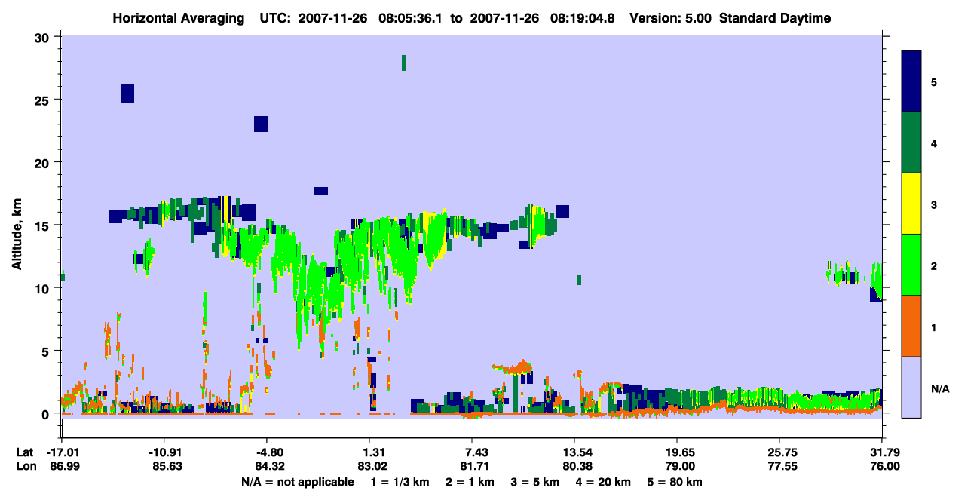Click the '2 = 1 km' legend note
The image size is (980, 503).
469,482
